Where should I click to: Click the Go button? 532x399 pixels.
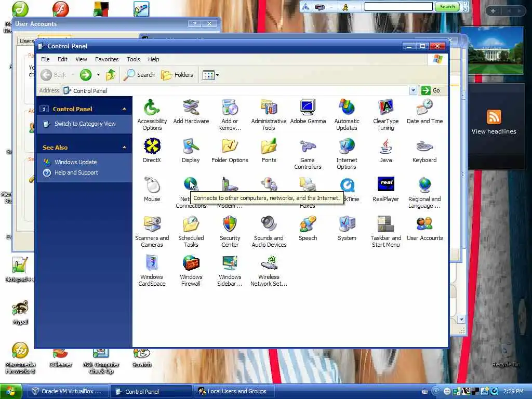(x=431, y=90)
